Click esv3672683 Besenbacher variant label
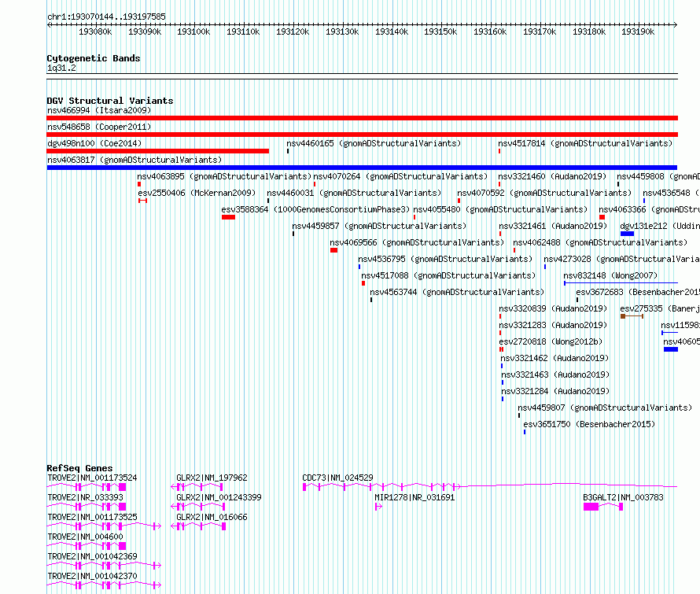Screen dimensions: 700x594 638,292
